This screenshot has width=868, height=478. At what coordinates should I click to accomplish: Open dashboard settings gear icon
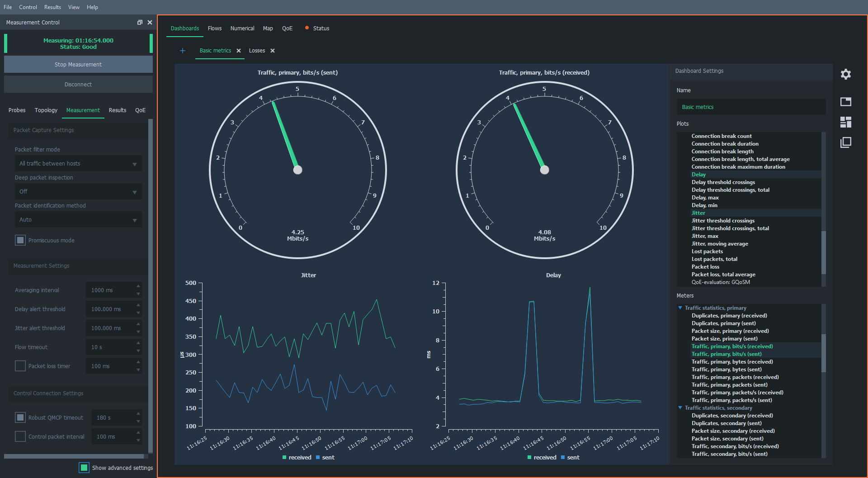[x=845, y=74]
